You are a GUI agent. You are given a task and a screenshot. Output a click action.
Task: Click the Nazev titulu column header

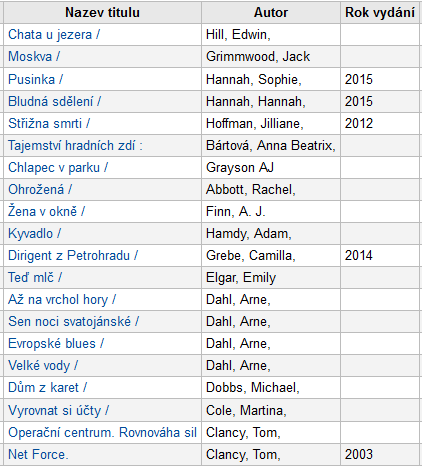(102, 13)
